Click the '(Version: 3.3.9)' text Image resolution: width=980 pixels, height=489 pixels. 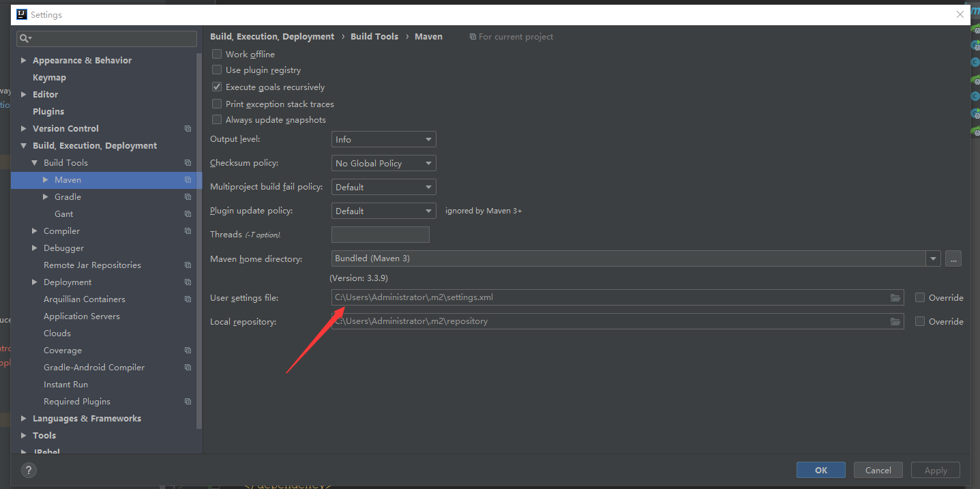(359, 278)
